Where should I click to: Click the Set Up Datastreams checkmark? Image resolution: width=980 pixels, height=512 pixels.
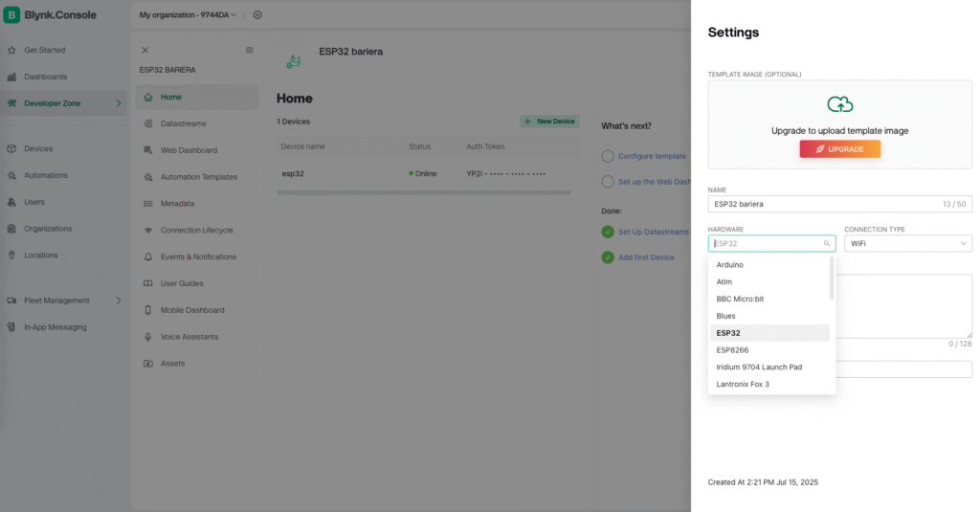pos(608,232)
